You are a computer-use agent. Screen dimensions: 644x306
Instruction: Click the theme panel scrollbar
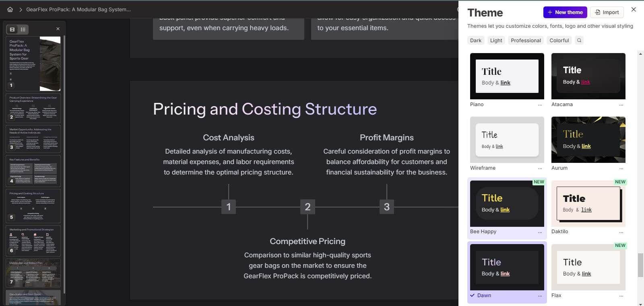tap(640, 265)
